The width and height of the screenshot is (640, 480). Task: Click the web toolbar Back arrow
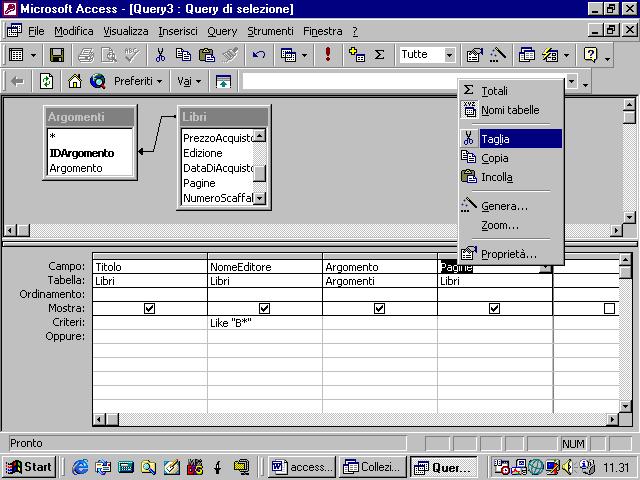[x=17, y=81]
